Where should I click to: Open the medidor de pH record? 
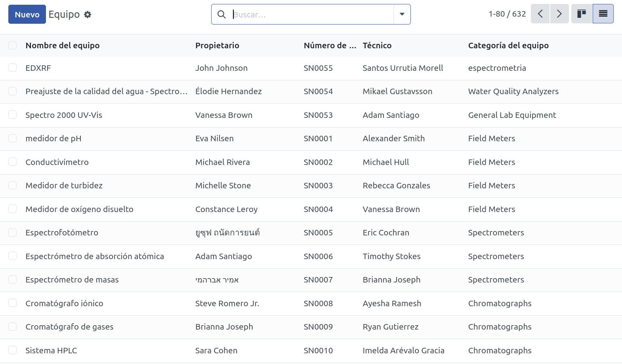tap(53, 138)
